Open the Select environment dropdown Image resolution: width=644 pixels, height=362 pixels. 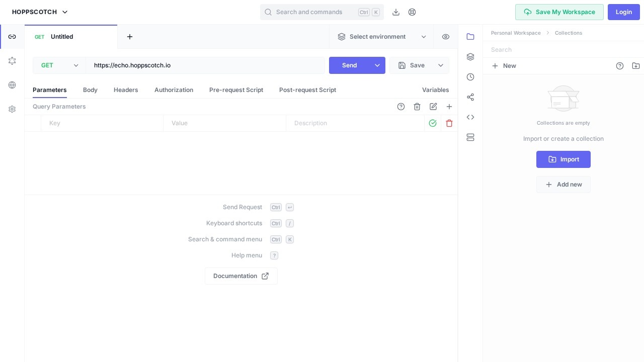tap(382, 37)
